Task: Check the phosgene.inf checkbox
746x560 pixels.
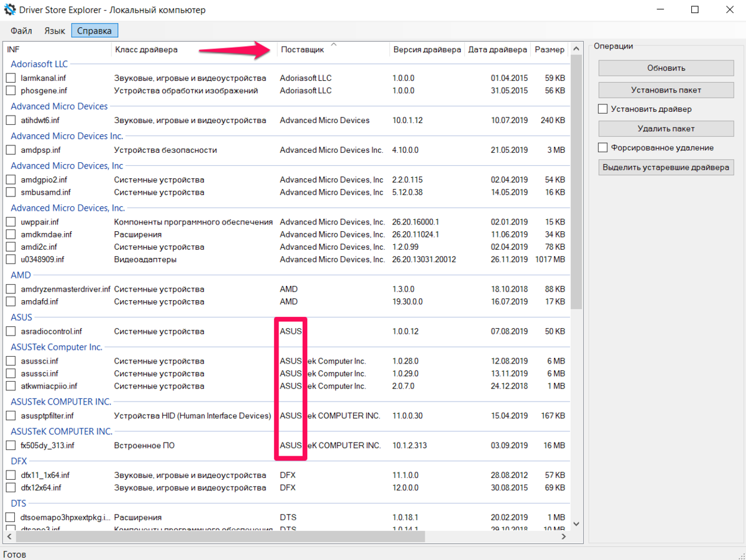Action: 11,91
